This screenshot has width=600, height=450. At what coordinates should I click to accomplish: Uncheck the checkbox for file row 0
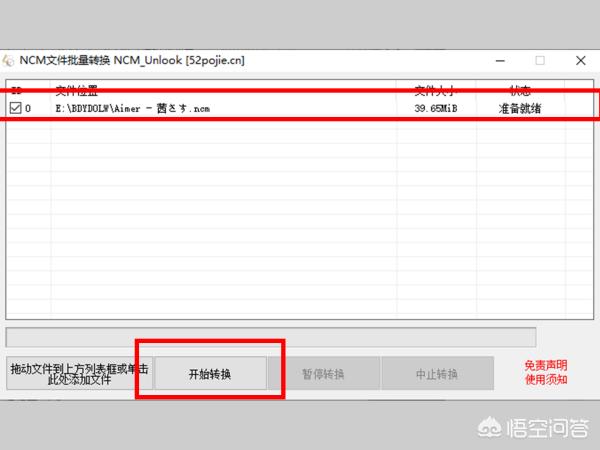tap(15, 108)
